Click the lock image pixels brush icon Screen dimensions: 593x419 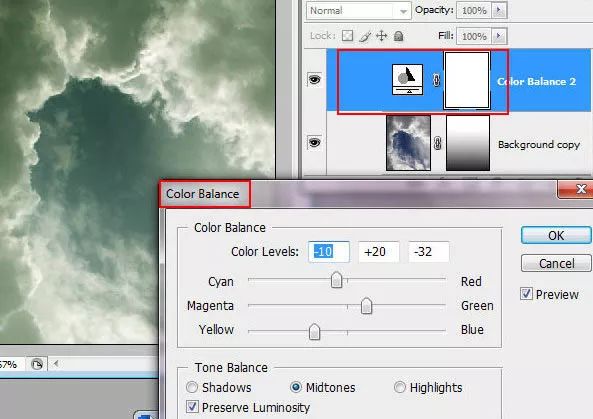click(x=365, y=36)
